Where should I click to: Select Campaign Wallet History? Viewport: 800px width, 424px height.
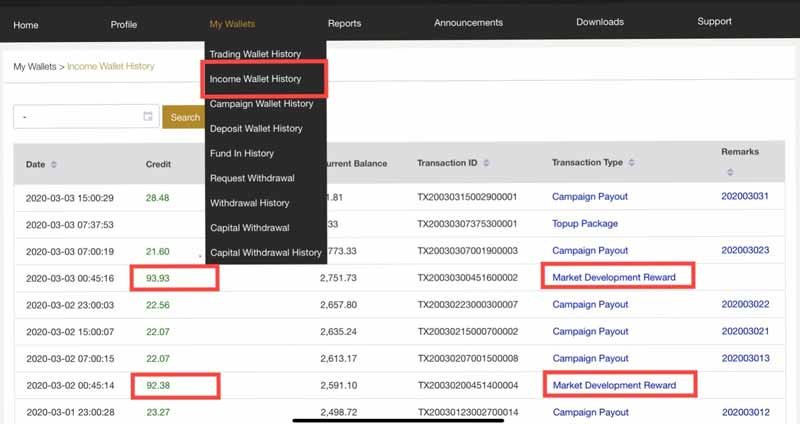click(261, 104)
